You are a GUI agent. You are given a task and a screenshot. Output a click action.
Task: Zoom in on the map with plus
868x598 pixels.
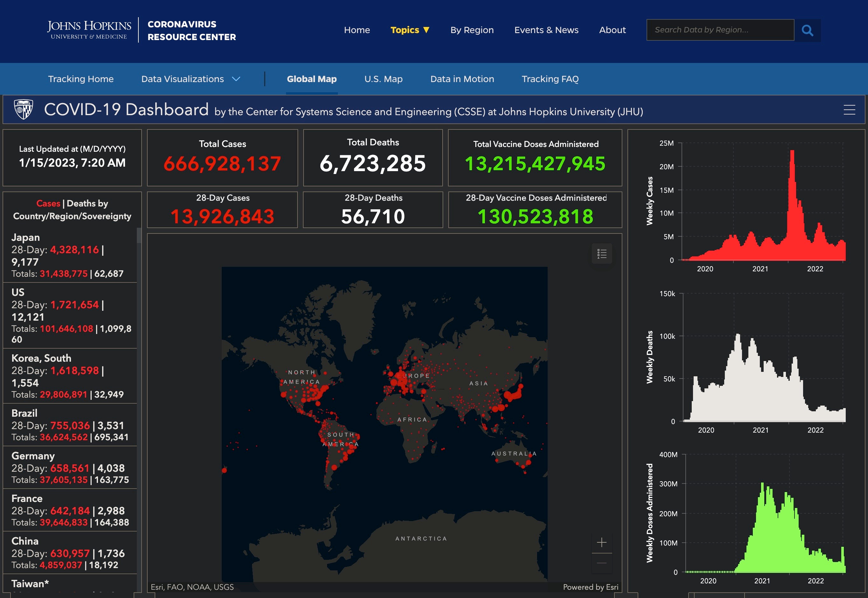pos(602,542)
